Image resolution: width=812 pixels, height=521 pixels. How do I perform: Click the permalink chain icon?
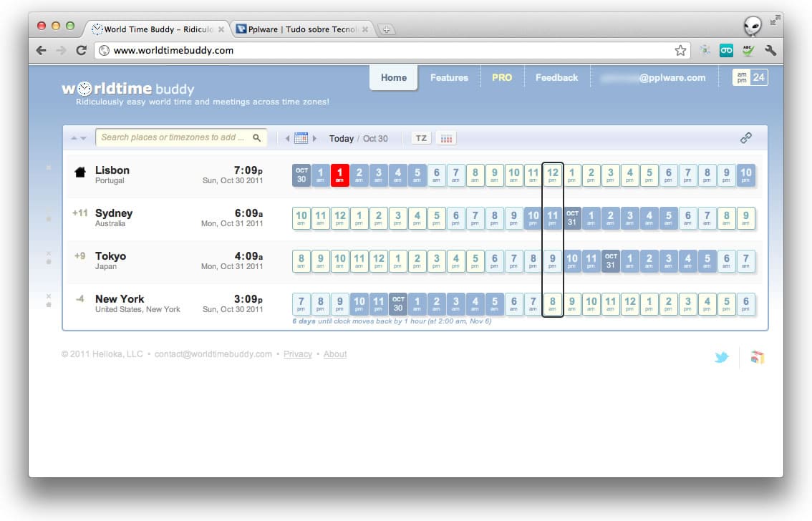point(745,137)
